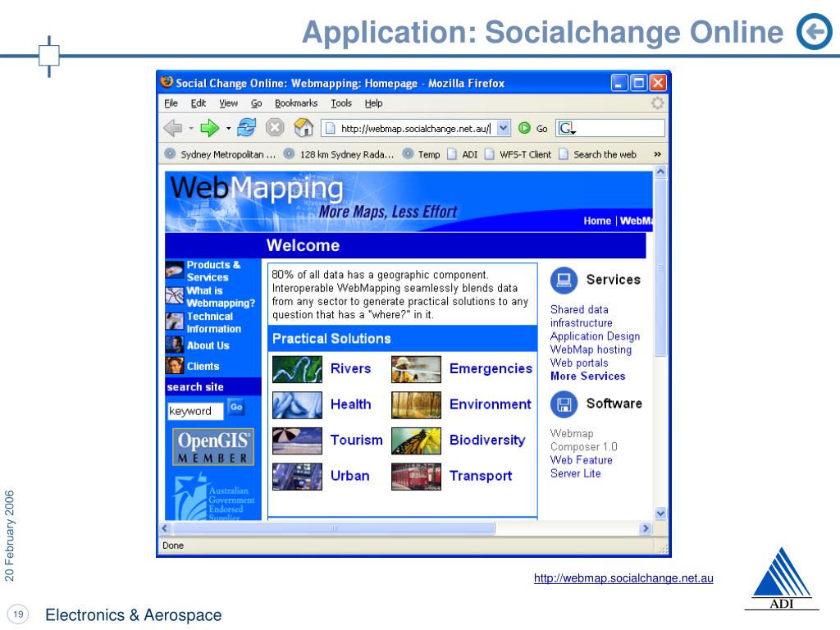Click the Clients sidebar icon
This screenshot has width=840, height=630.
click(x=175, y=365)
